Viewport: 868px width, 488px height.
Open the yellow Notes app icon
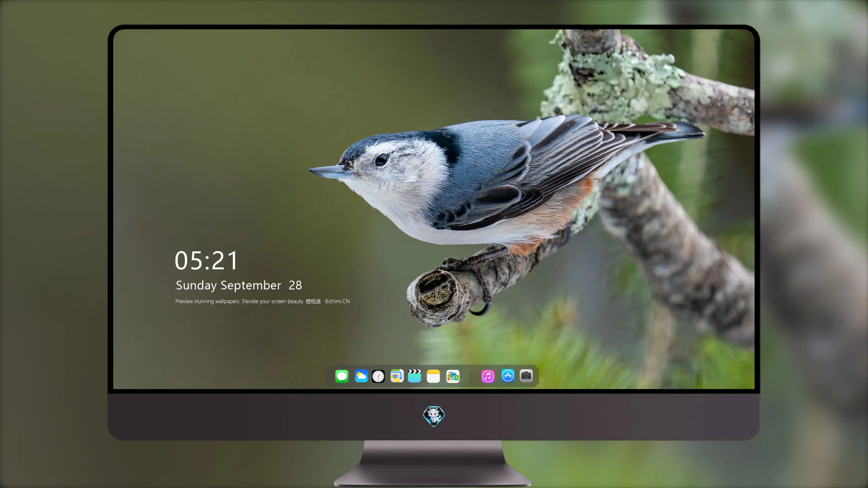(433, 376)
